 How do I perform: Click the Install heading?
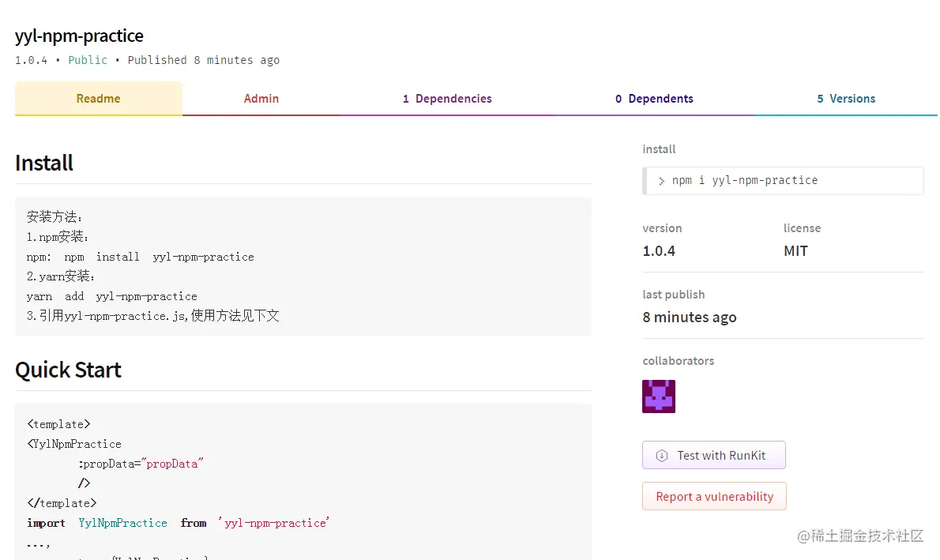[43, 163]
